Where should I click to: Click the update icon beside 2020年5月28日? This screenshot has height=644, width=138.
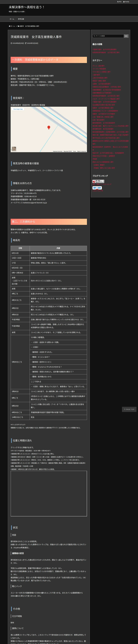26,43
